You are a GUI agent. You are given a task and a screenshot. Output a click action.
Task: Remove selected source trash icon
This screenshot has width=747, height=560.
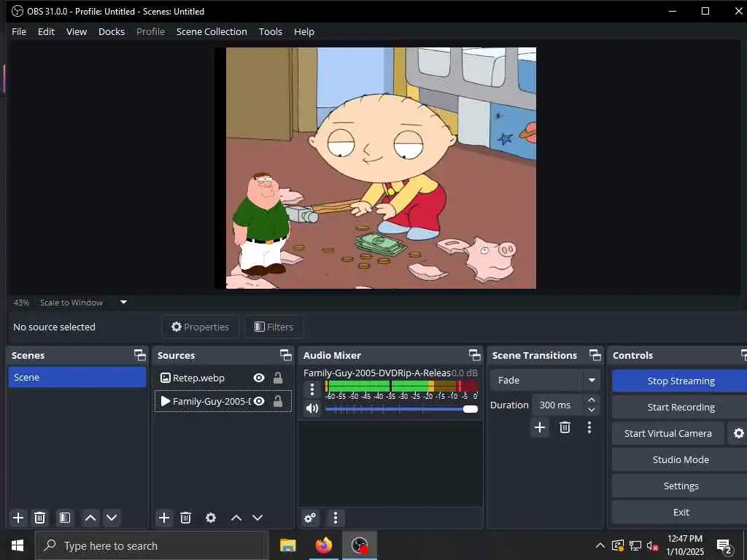tap(186, 518)
